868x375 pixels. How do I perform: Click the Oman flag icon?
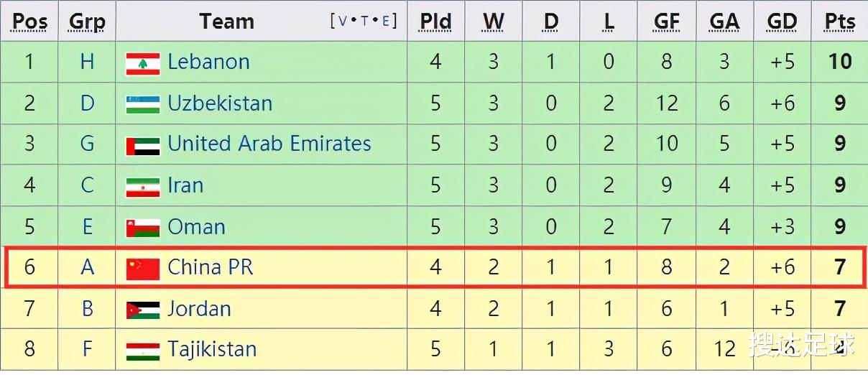click(142, 228)
